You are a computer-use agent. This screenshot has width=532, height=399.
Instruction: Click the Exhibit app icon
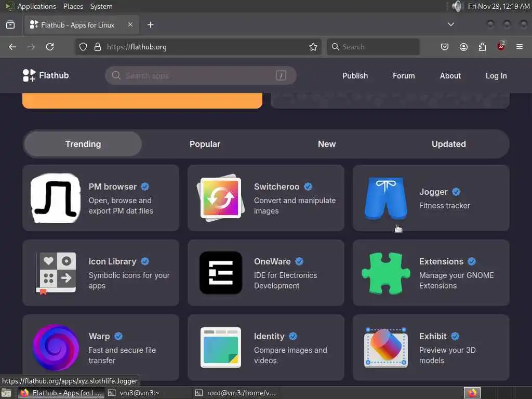pos(386,348)
